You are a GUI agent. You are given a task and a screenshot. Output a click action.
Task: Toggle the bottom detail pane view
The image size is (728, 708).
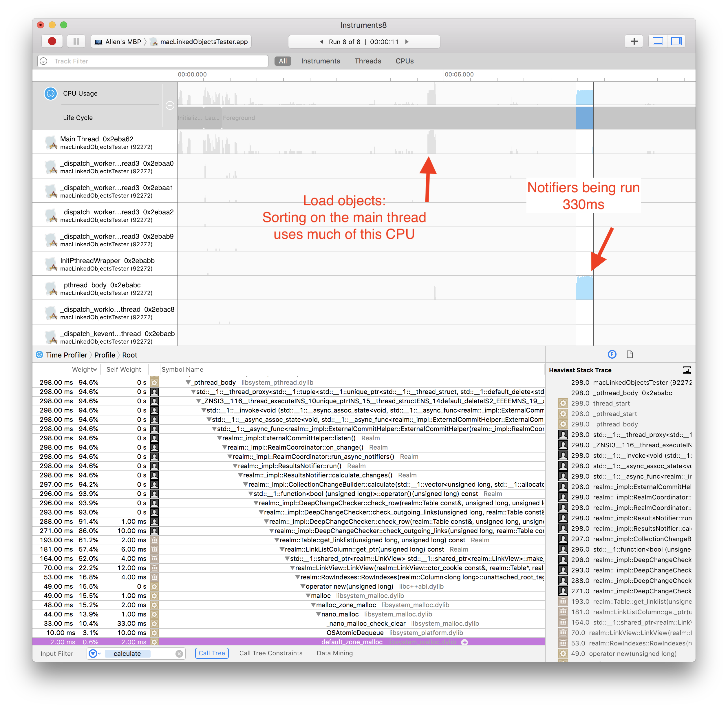click(x=658, y=41)
